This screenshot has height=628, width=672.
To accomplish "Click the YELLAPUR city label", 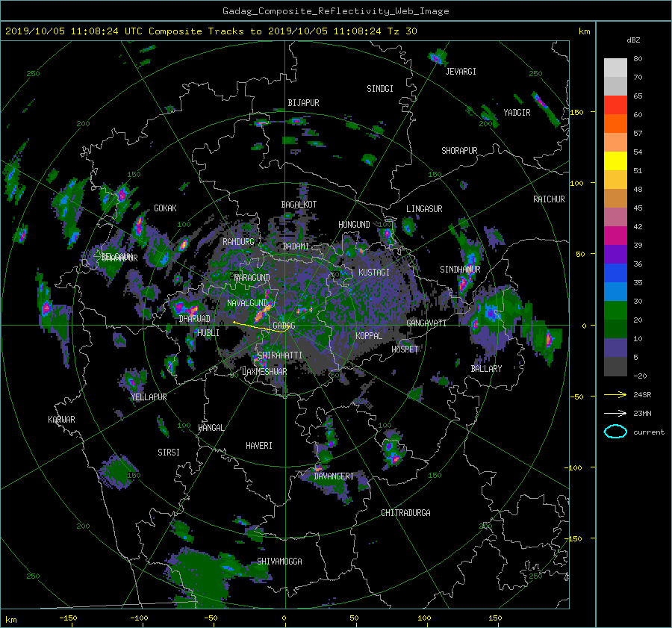I will (x=149, y=397).
